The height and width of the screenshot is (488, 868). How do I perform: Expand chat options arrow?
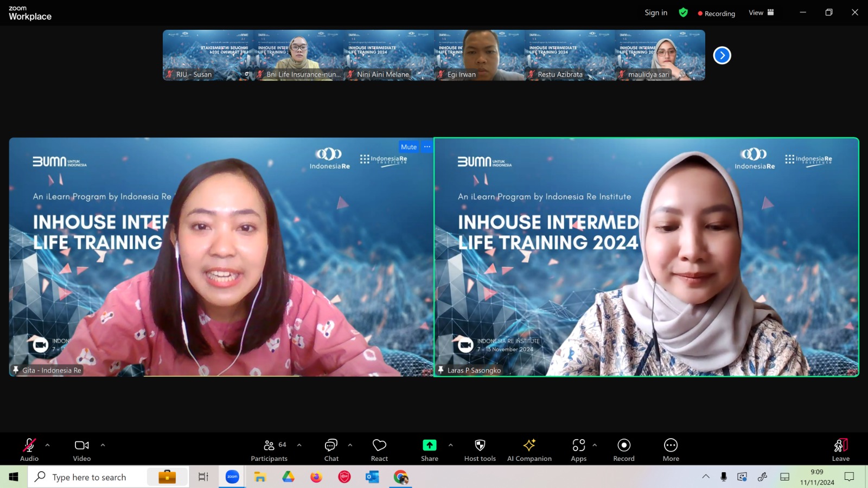[x=350, y=445]
